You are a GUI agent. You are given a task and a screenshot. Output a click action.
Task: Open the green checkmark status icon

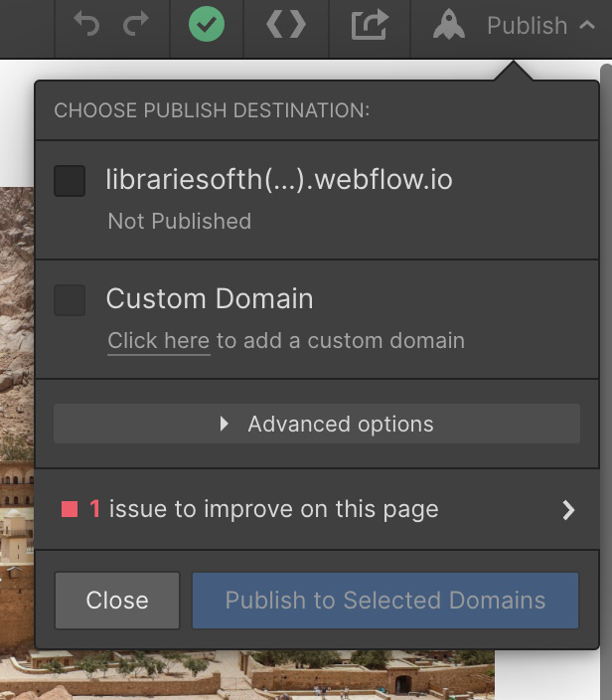pos(207,24)
